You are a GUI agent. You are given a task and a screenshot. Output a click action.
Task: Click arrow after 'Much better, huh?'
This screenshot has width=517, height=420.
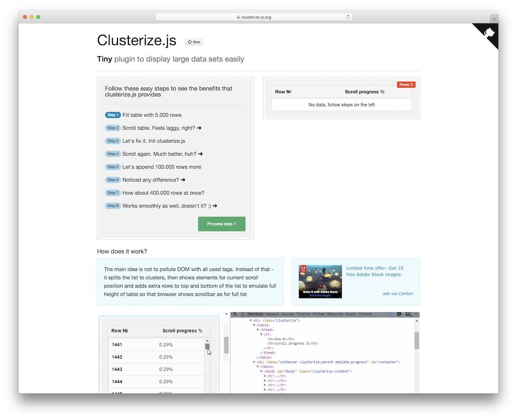click(x=201, y=154)
